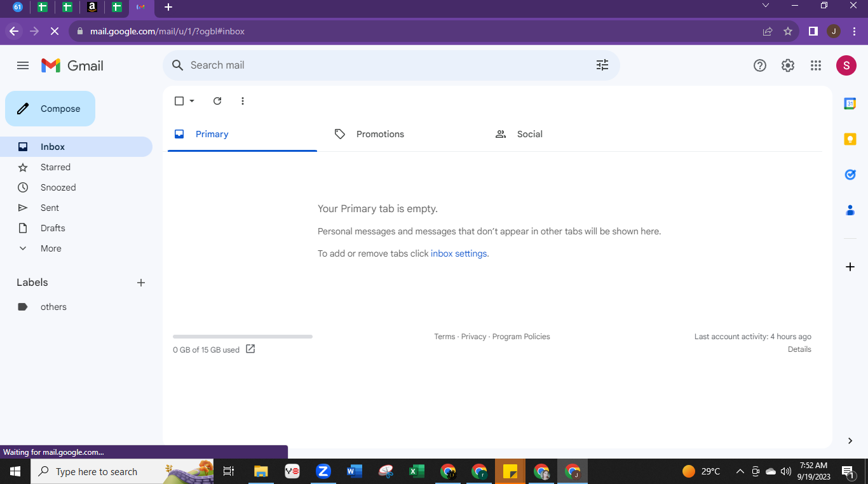
Task: Open the Snoozed folder
Action: pyautogui.click(x=76, y=187)
